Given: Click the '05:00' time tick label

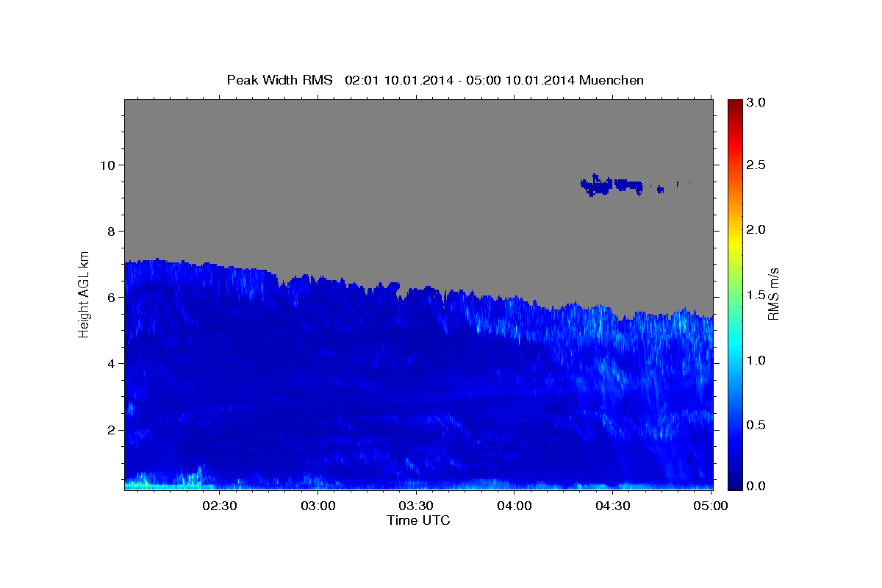Looking at the screenshot, I should tap(710, 506).
